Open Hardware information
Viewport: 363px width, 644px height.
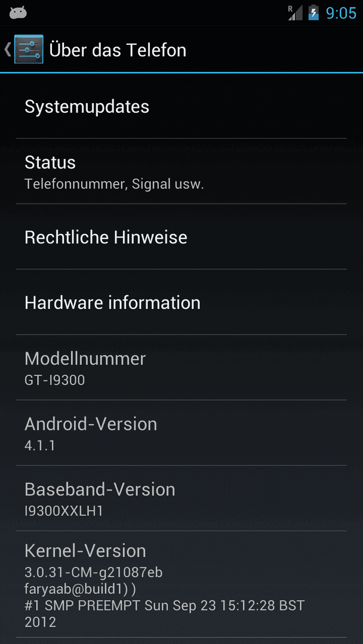tap(181, 302)
